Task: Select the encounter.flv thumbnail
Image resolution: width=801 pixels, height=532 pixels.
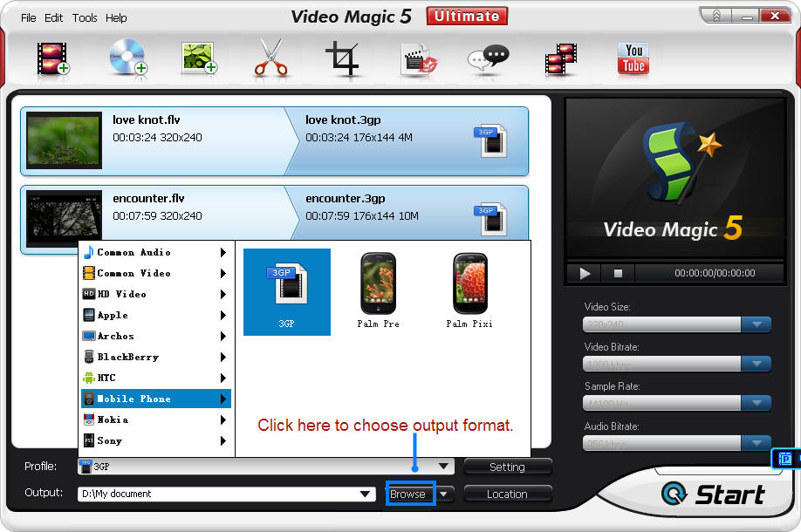Action: click(x=64, y=219)
